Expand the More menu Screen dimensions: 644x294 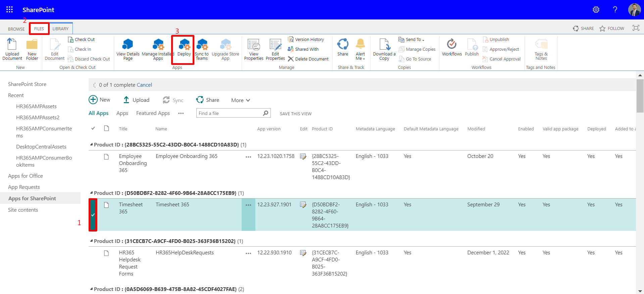(241, 100)
